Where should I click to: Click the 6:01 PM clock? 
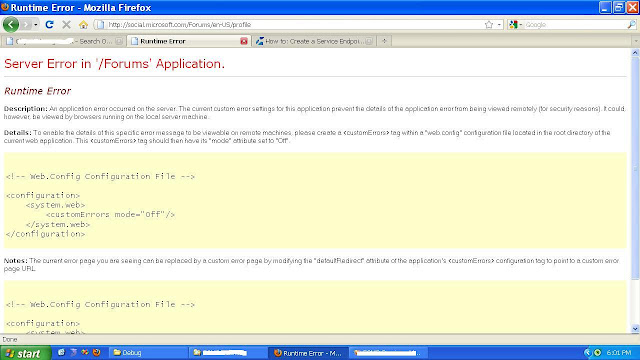point(619,353)
